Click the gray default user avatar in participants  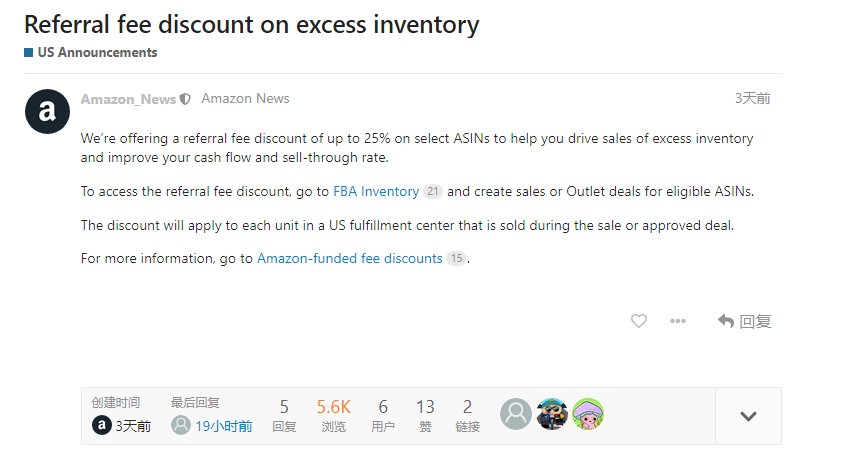pyautogui.click(x=516, y=414)
